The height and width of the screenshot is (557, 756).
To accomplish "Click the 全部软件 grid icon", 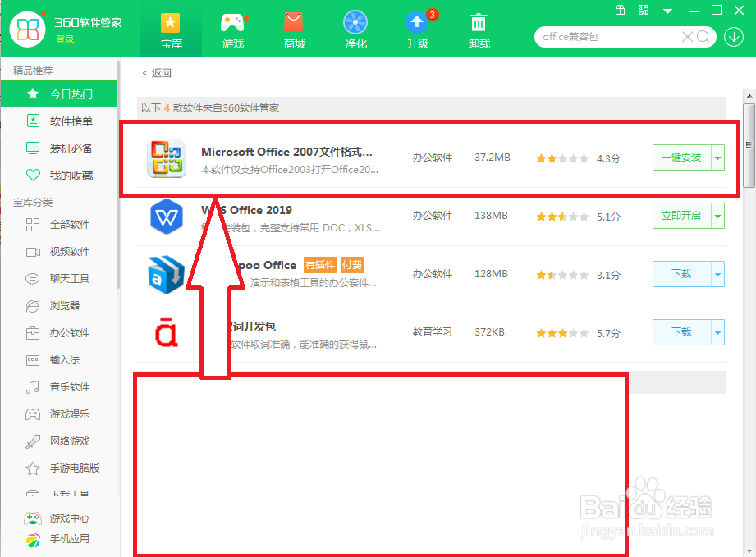I will coord(33,225).
